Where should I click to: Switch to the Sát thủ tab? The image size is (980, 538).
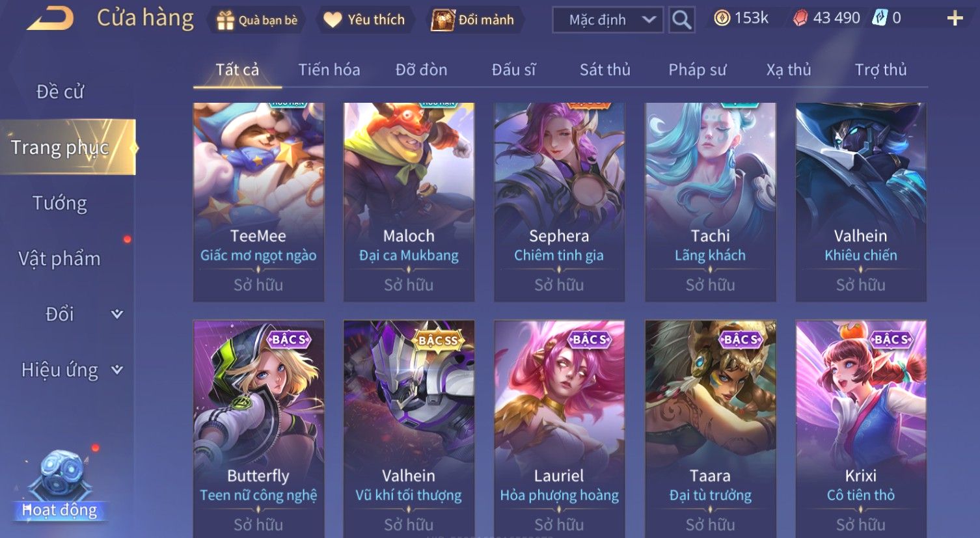tap(605, 70)
